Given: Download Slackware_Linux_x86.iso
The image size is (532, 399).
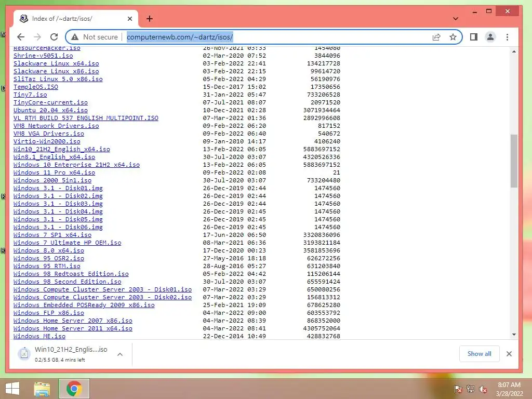Looking at the screenshot, I should 56,71.
